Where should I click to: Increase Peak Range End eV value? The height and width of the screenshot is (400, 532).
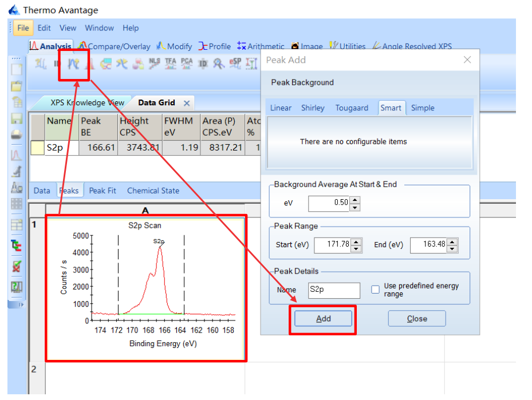[x=452, y=241]
